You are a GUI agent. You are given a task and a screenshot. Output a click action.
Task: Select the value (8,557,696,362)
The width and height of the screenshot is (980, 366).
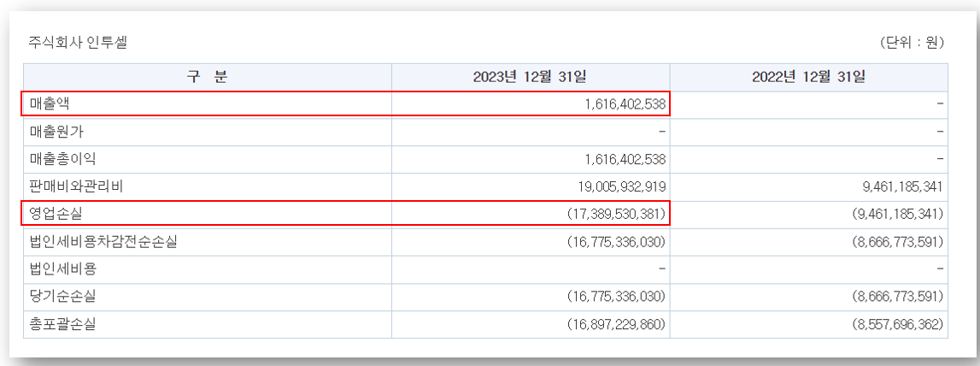(897, 325)
